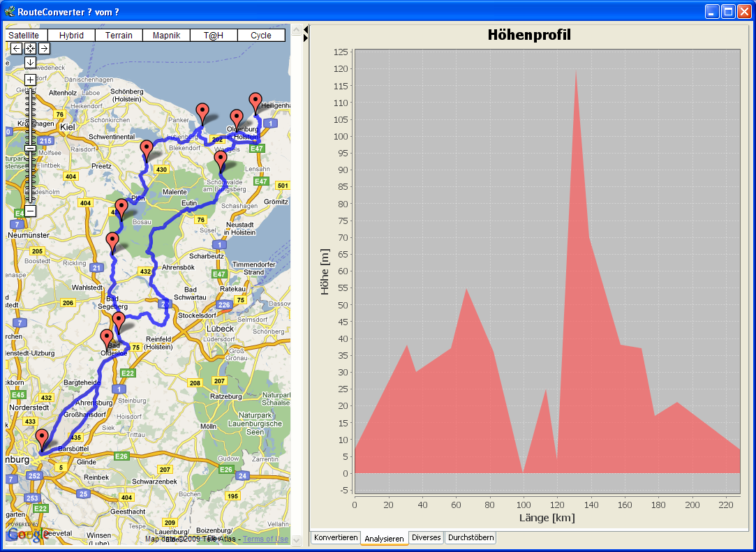This screenshot has height=552, width=756.
Task: Collapse map panel using left splitter arrow
Action: pos(306,30)
